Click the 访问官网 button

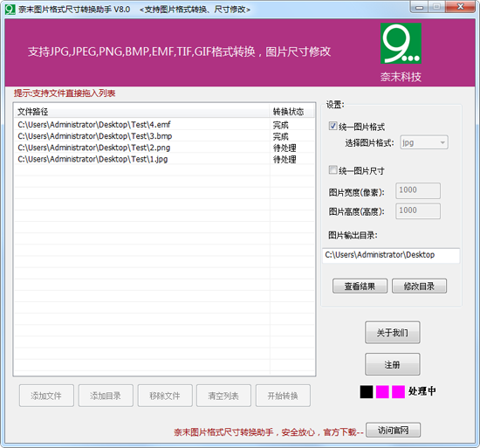point(393,431)
